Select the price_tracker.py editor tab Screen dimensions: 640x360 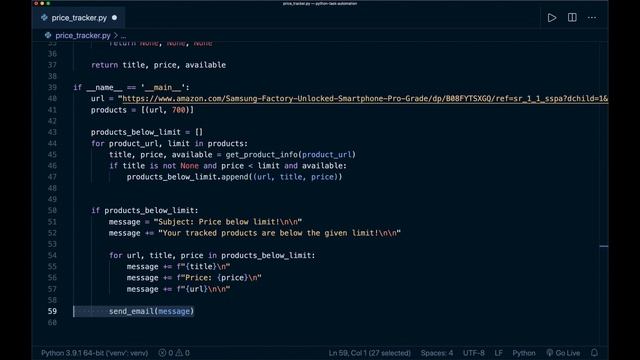(x=78, y=18)
